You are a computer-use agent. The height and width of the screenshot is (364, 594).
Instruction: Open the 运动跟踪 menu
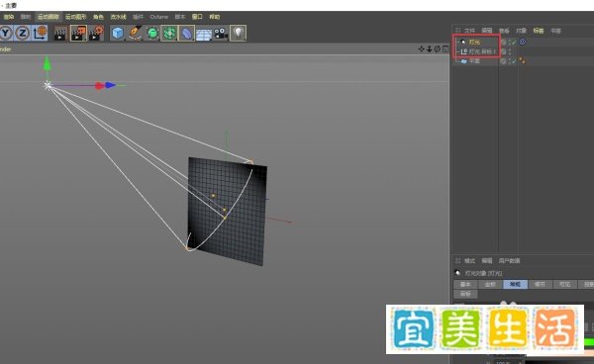coord(49,17)
